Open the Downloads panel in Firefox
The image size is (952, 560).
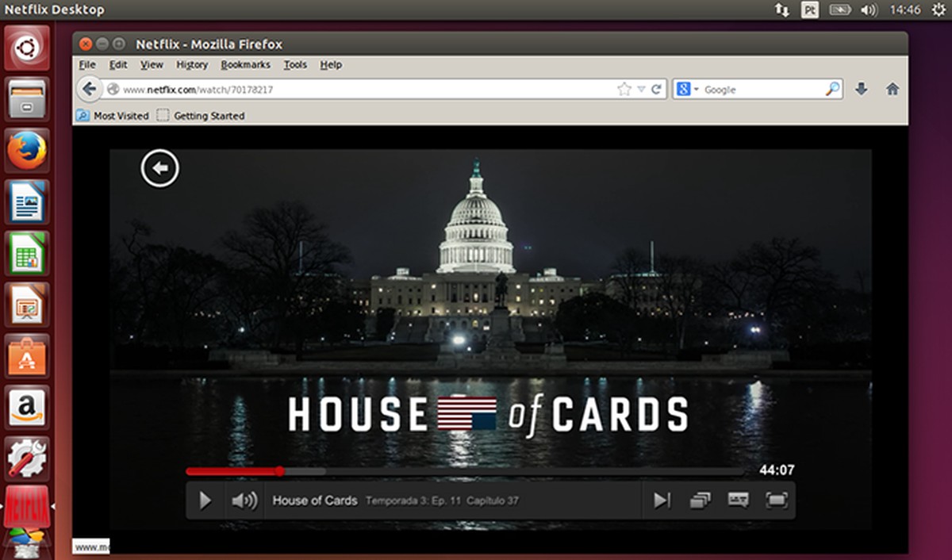[x=860, y=89]
